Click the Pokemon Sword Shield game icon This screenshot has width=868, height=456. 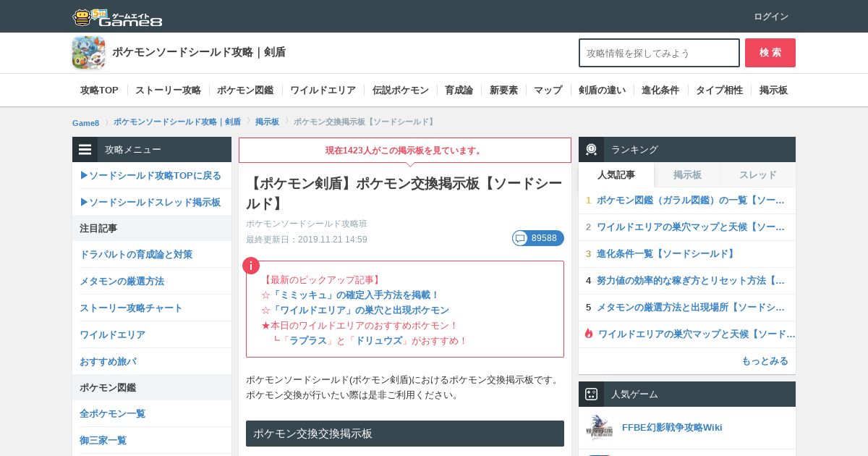coord(88,52)
